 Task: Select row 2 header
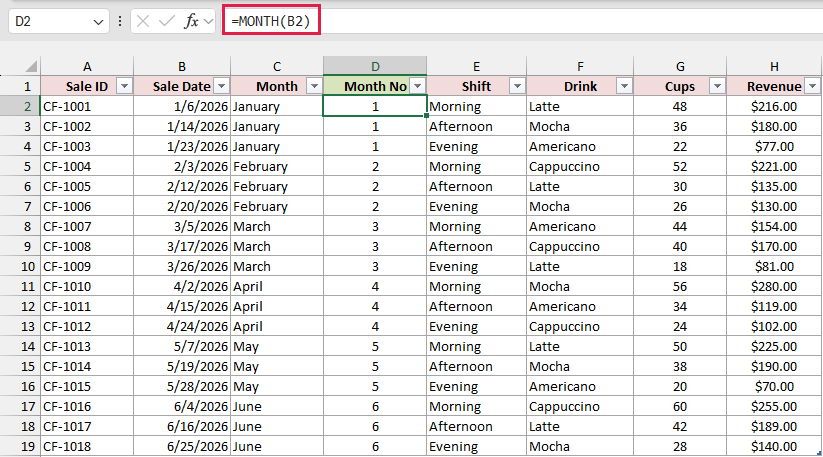(20, 107)
